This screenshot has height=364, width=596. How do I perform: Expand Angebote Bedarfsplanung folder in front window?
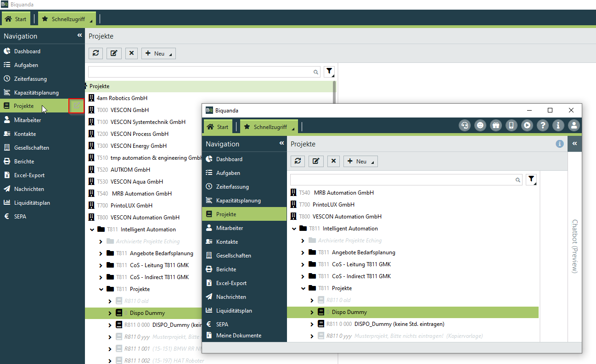pyautogui.click(x=303, y=252)
